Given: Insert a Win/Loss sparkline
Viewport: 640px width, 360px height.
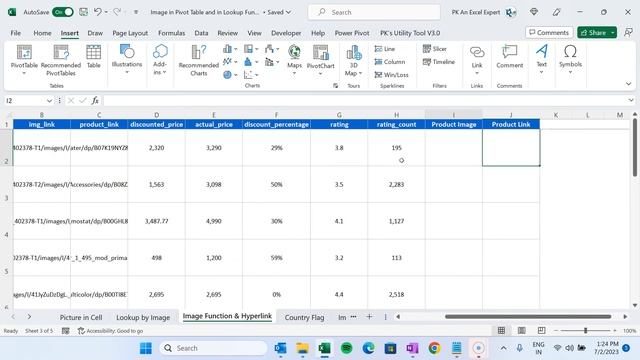Looking at the screenshot, I should [x=391, y=75].
